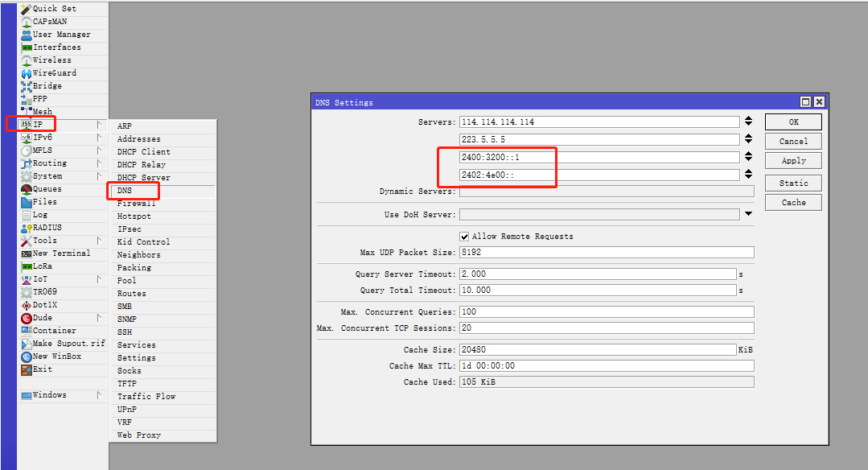
Task: Click Use DoH Server field
Action: tap(599, 214)
